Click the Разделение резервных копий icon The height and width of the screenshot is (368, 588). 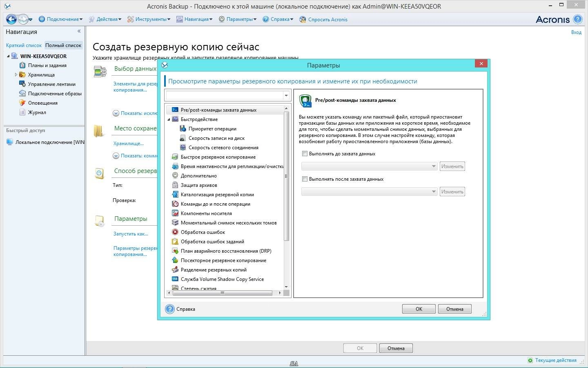pyautogui.click(x=175, y=269)
